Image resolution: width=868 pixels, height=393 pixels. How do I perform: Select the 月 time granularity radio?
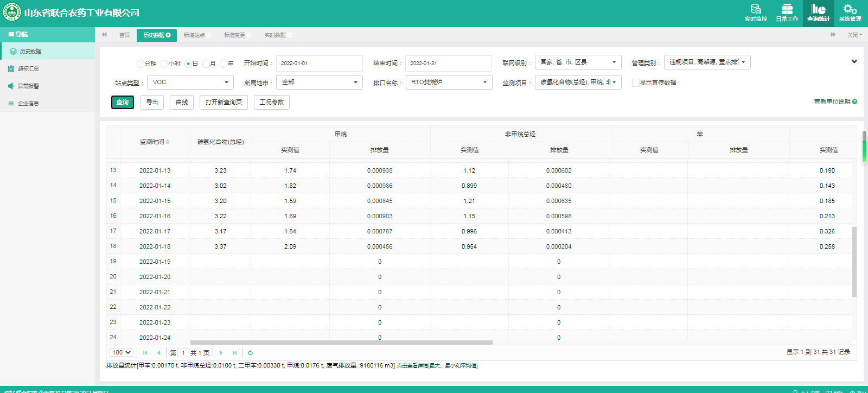pos(206,64)
